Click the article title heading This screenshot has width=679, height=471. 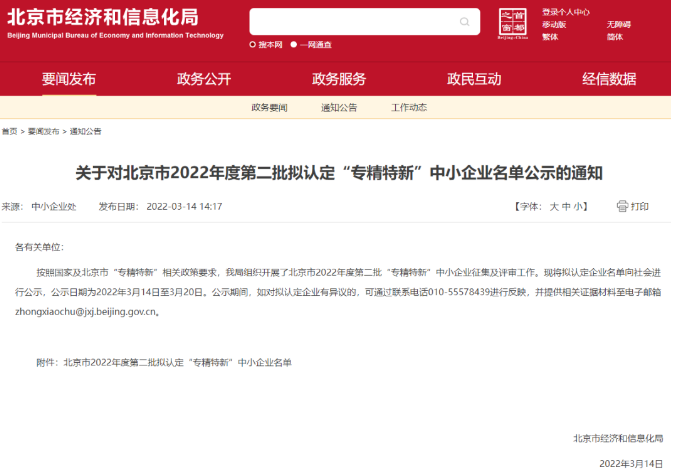(x=339, y=173)
